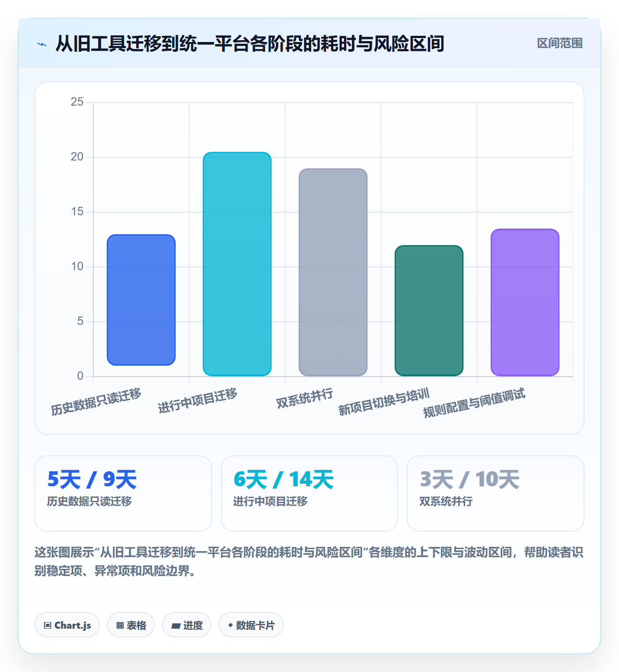Screen dimensions: 619x672
Task: Click the y-axis value 0
Action: 80,376
